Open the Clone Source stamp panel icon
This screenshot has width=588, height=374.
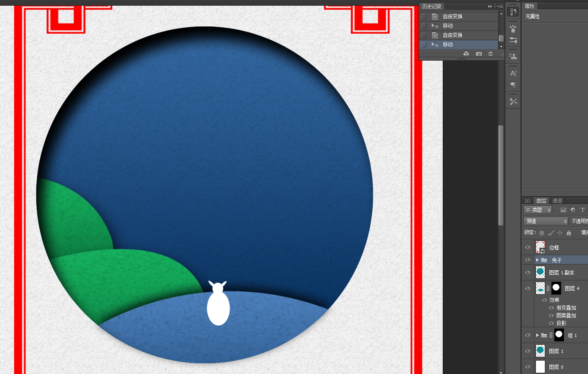(x=513, y=56)
